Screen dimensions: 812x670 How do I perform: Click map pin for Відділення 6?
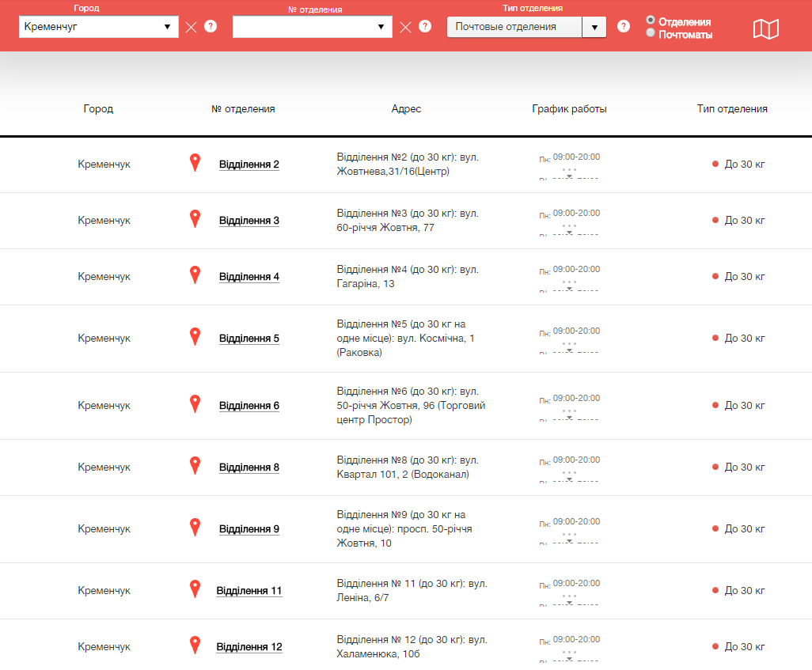point(195,404)
